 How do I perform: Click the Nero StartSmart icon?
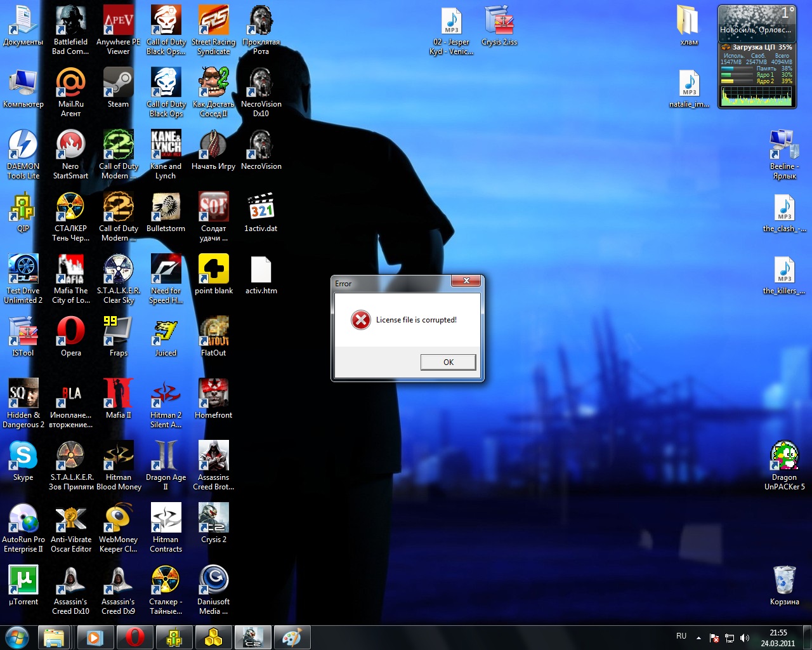(70, 154)
